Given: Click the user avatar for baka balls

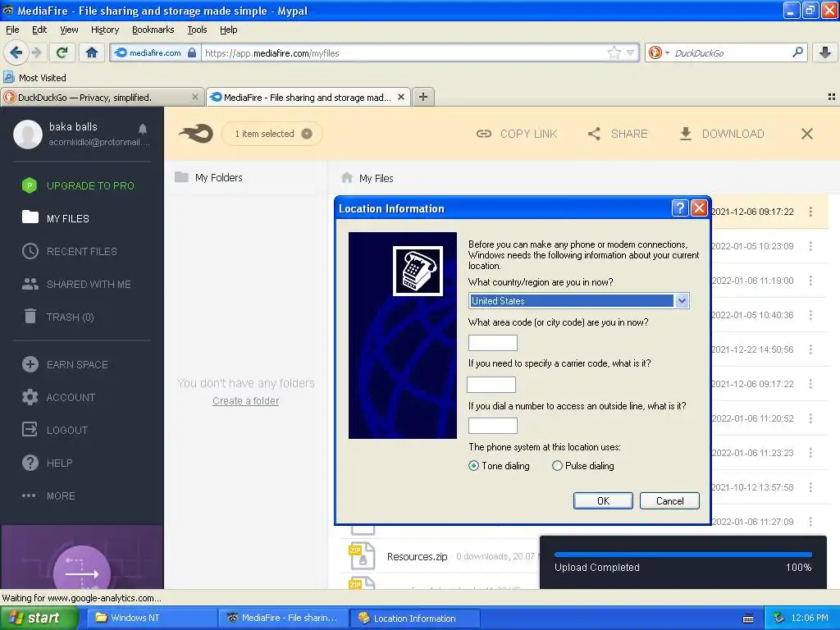Looking at the screenshot, I should coord(28,134).
